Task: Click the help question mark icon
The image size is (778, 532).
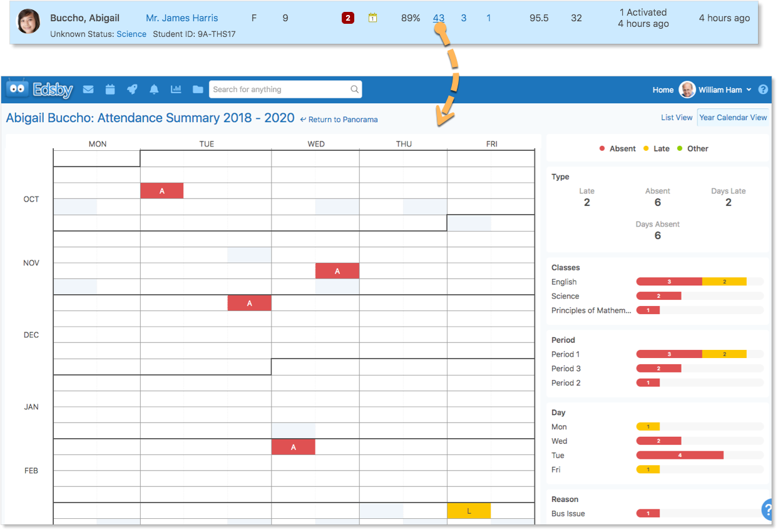Action: 763,90
